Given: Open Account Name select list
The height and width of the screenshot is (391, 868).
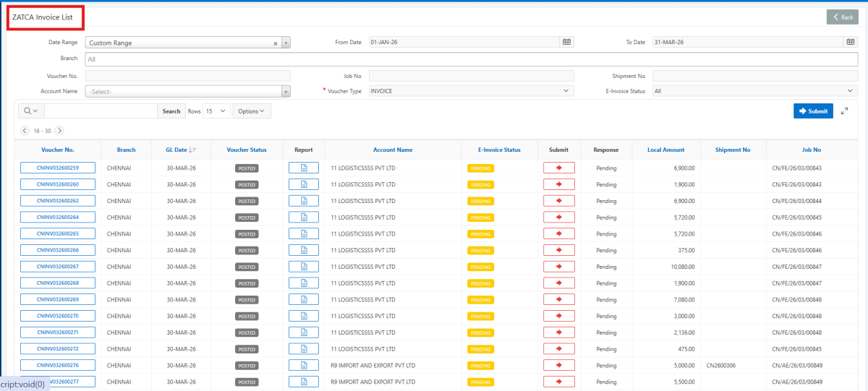Looking at the screenshot, I should coord(188,92).
